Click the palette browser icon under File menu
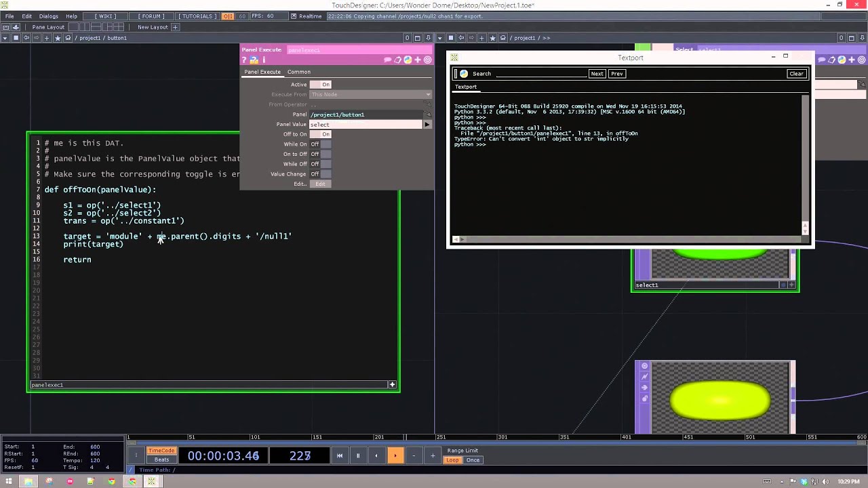This screenshot has height=488, width=868. [6, 27]
